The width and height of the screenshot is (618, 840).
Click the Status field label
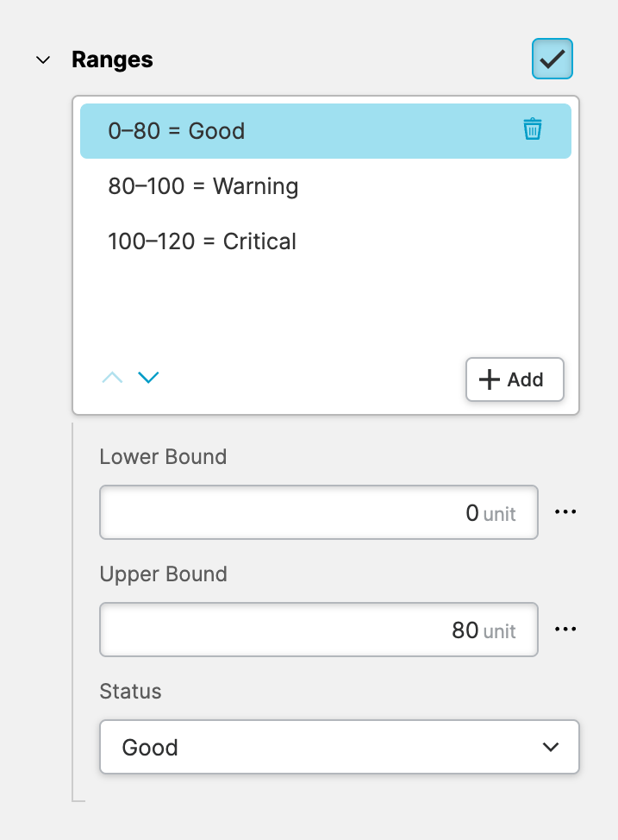tap(131, 692)
